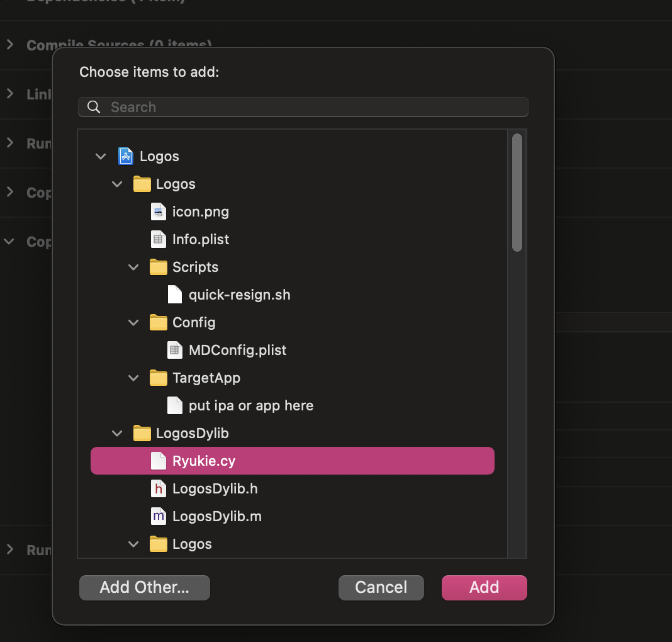Click the Add button

pos(484,587)
